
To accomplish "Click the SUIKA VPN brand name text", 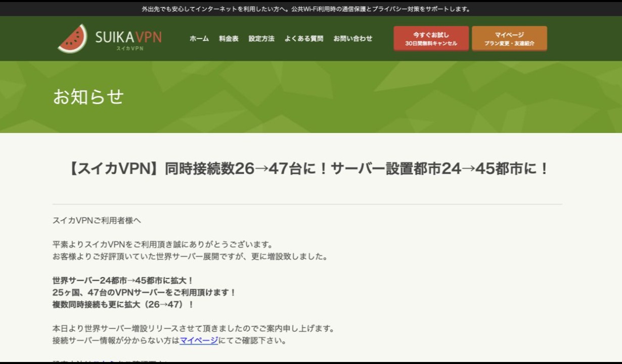I will [128, 37].
